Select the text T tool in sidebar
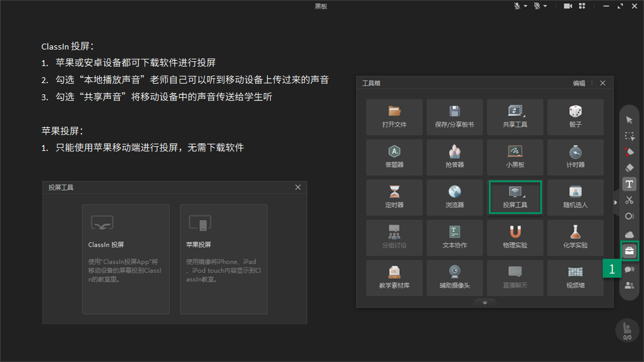The height and width of the screenshot is (362, 644). coord(629,185)
